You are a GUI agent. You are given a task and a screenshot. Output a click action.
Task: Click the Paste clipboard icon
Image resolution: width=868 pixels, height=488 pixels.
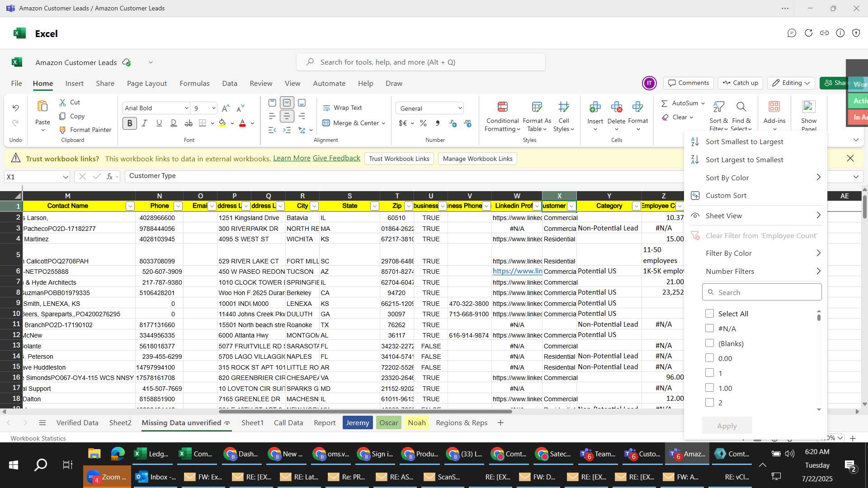[x=42, y=107]
